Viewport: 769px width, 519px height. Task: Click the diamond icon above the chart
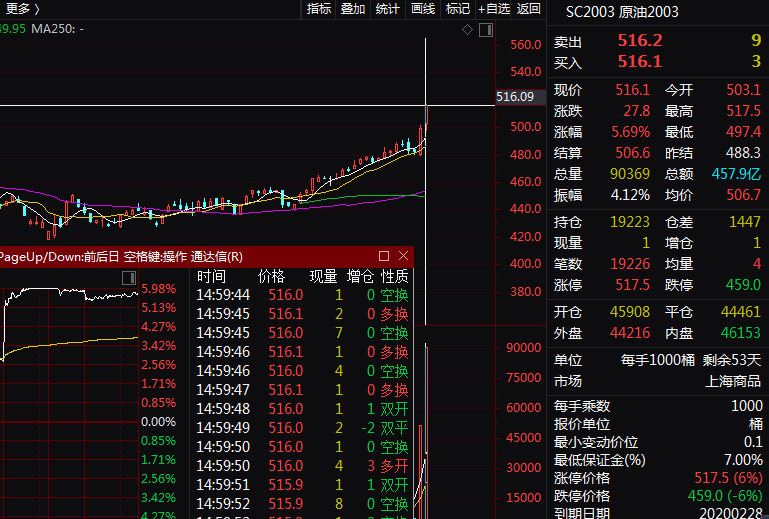(x=467, y=30)
